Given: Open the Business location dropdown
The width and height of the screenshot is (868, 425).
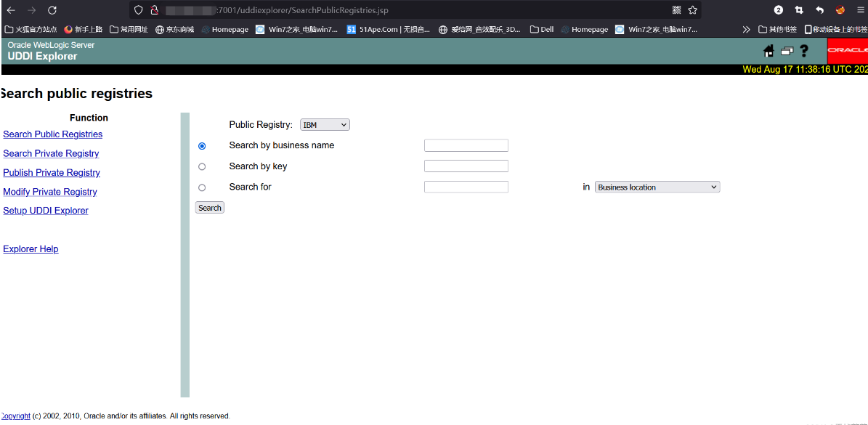Looking at the screenshot, I should pyautogui.click(x=657, y=187).
